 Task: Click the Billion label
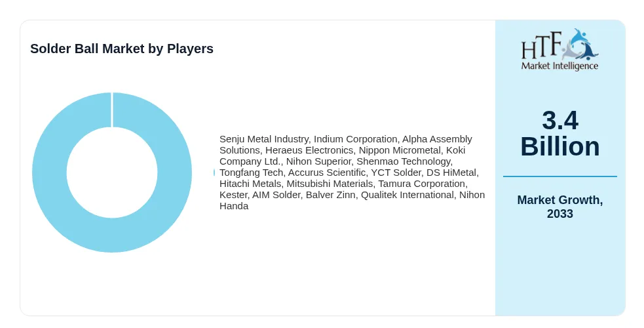(559, 146)
